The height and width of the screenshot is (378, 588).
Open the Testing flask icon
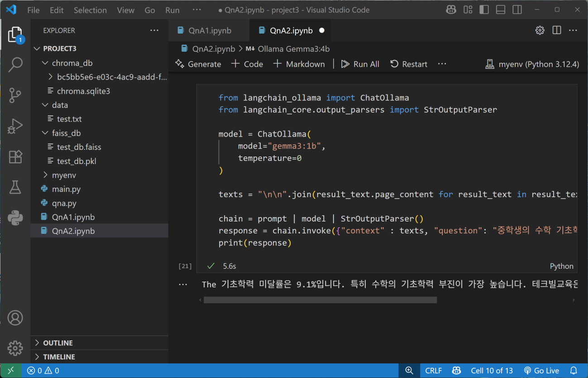[x=15, y=187]
